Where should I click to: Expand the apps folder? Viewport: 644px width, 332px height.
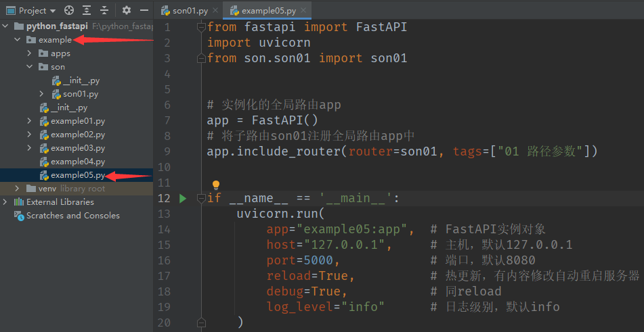(29, 53)
